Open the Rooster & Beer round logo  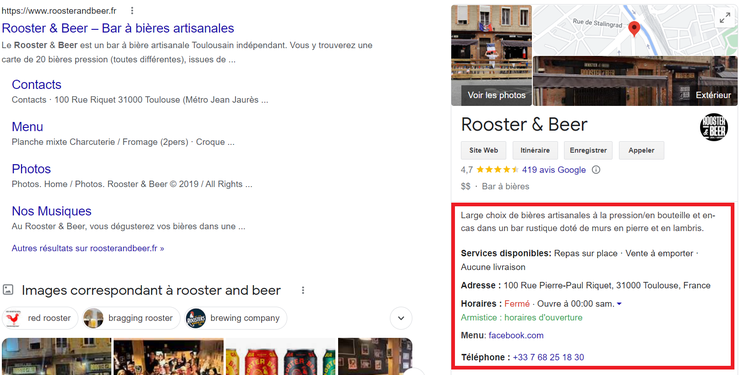click(x=714, y=127)
